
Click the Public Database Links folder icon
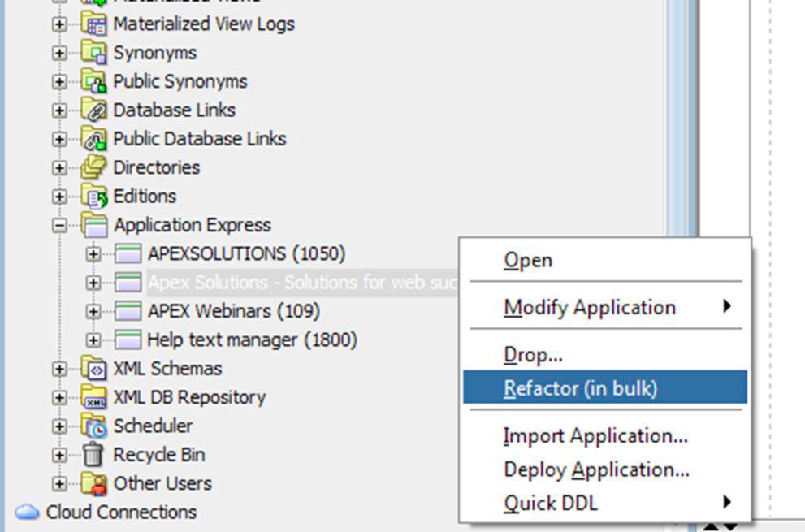click(x=94, y=139)
